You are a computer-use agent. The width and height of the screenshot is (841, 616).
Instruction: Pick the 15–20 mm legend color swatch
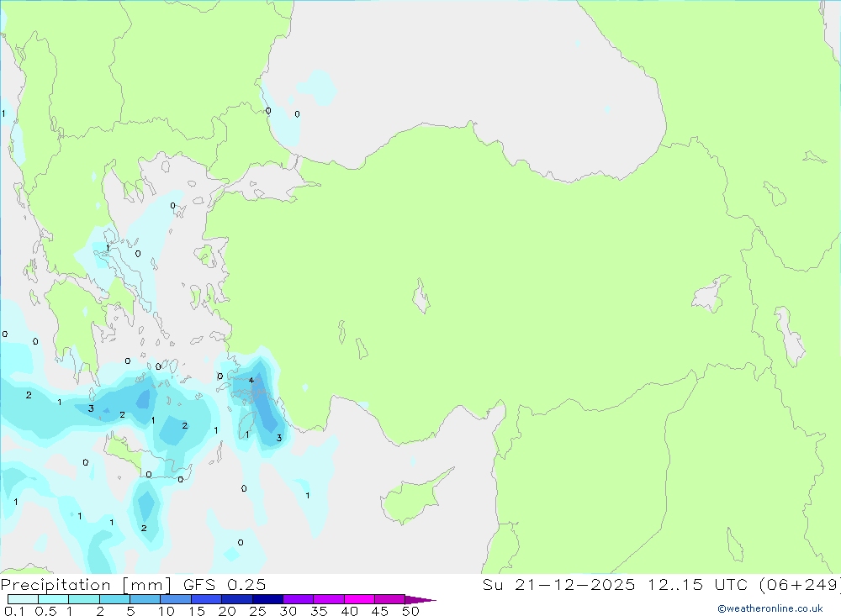point(206,599)
